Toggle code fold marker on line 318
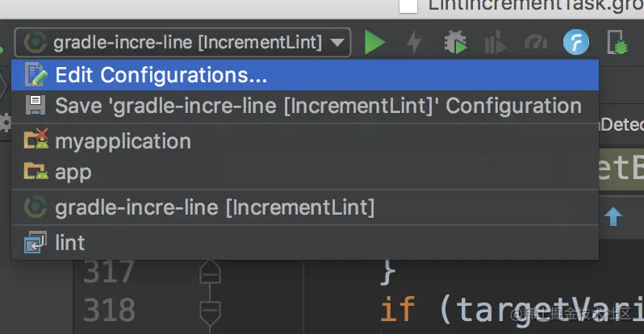The height and width of the screenshot is (334, 644). point(210,309)
